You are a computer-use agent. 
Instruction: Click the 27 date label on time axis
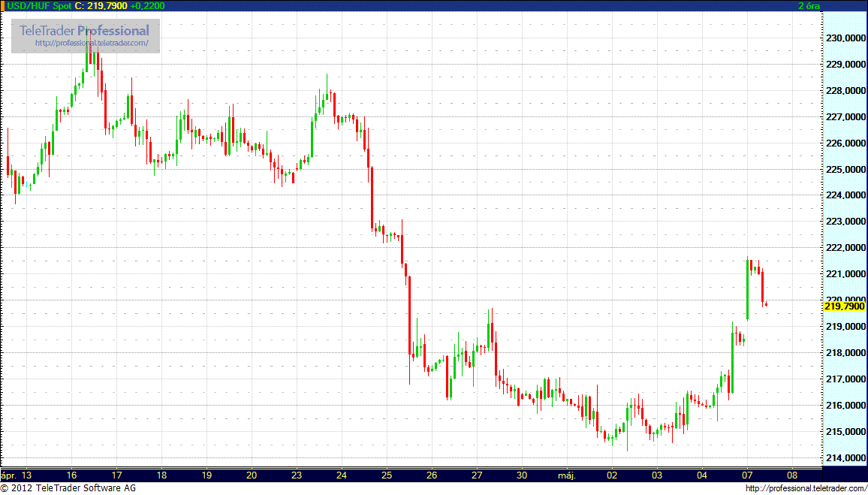pyautogui.click(x=477, y=475)
